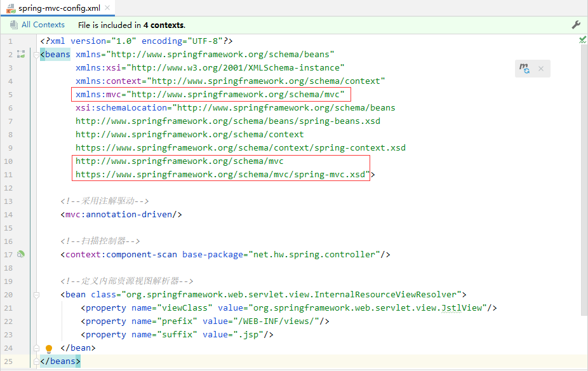Click the xmlns:mvc namespace declaration
Viewport: 588px width, 371px height.
[x=211, y=95]
